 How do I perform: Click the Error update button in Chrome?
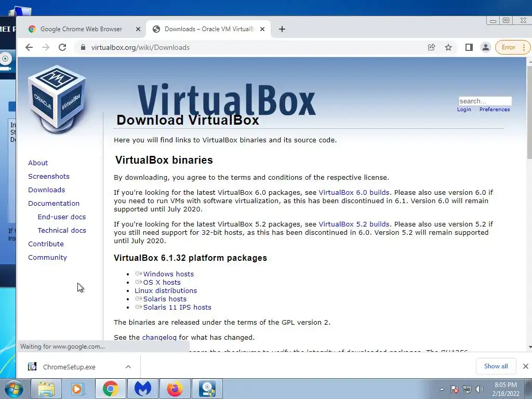point(508,47)
